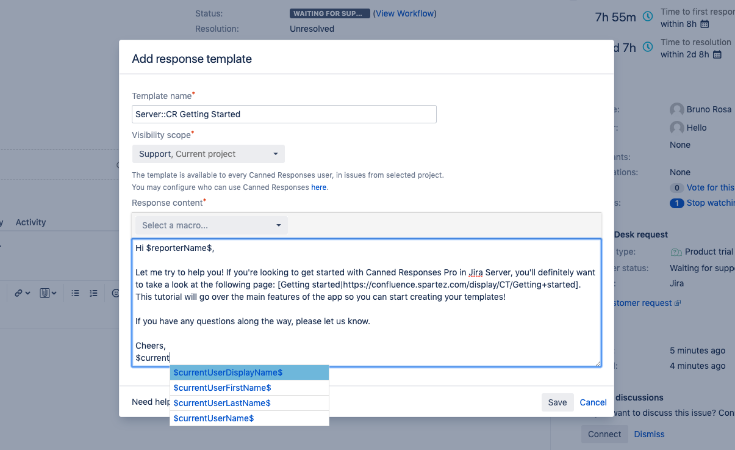Open the Visibility scope dropdown

208,154
